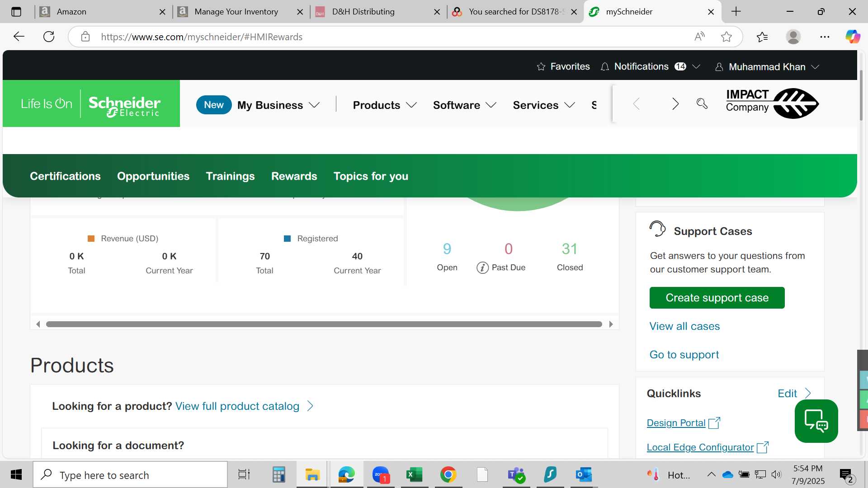The image size is (868, 488).
Task: Click the browser back arrow
Action: (x=19, y=37)
